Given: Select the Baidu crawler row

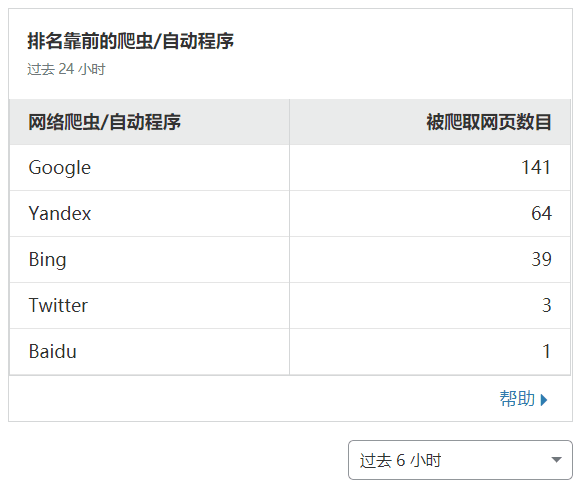Looking at the screenshot, I should pyautogui.click(x=290, y=351).
